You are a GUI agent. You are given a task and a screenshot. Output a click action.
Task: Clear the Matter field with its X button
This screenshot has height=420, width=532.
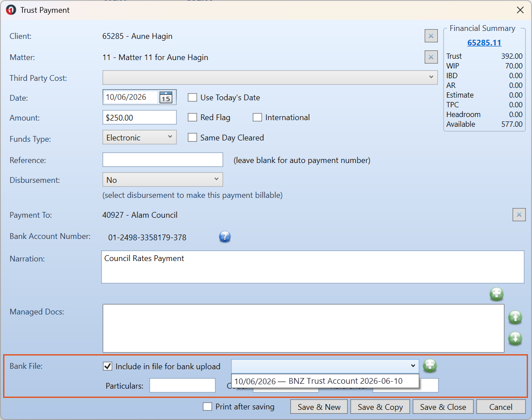431,57
